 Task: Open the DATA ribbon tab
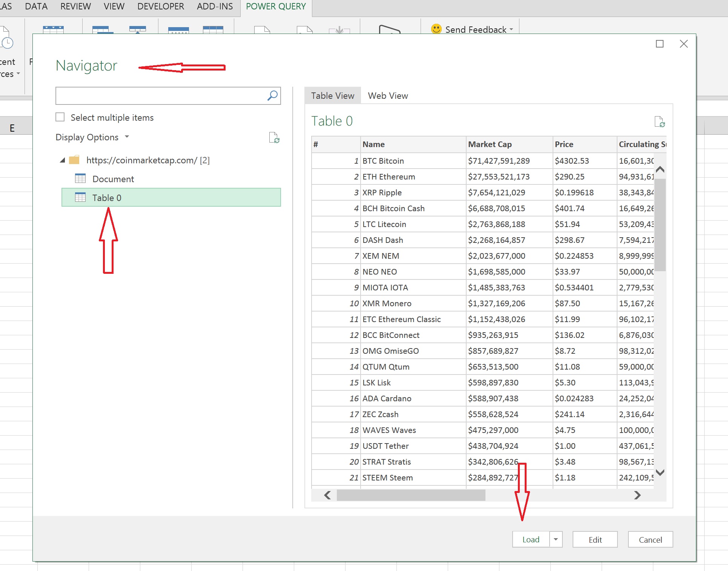point(36,6)
